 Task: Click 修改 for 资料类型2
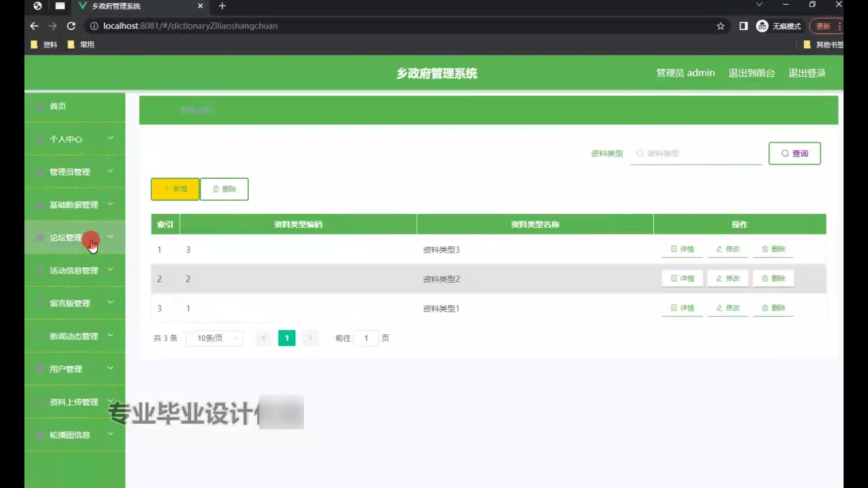pyautogui.click(x=728, y=278)
